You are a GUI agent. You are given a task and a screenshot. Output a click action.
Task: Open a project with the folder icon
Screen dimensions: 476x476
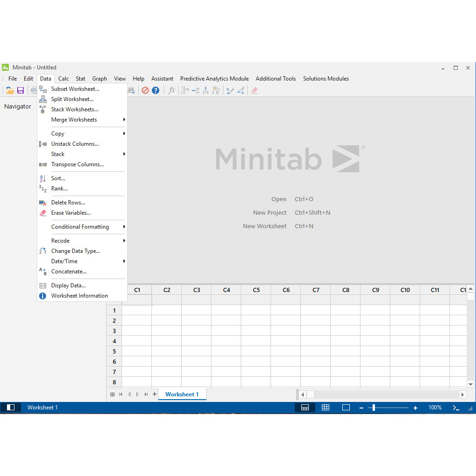click(9, 90)
